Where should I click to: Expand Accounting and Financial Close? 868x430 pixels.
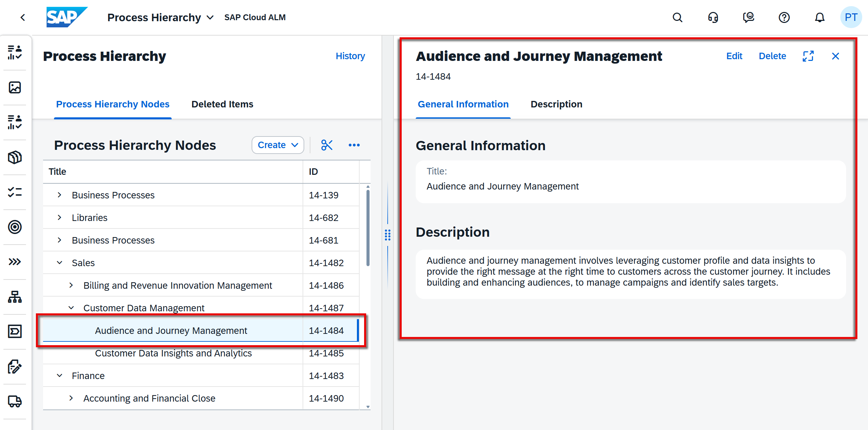click(x=71, y=398)
